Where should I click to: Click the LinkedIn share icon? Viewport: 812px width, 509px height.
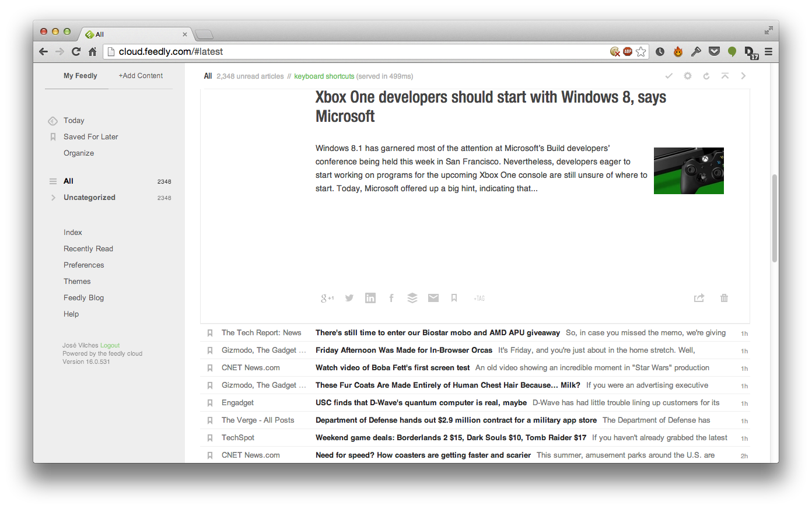(x=370, y=298)
